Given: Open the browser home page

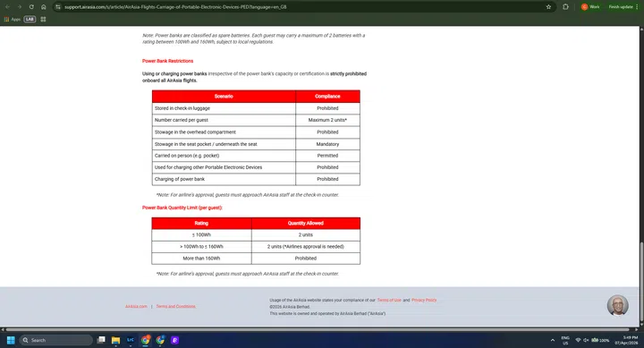Looking at the screenshot, I should 44,7.
